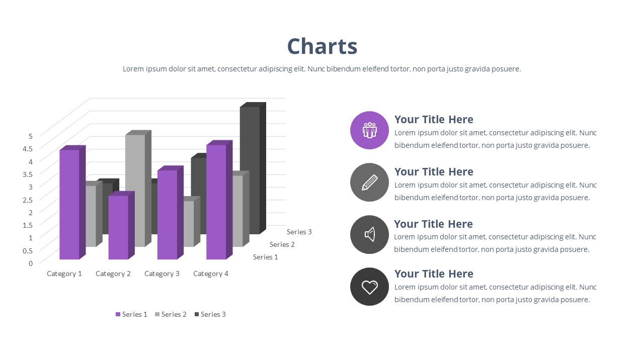Select the description beside the megaphone icon
The height and width of the screenshot is (362, 644).
point(495,243)
